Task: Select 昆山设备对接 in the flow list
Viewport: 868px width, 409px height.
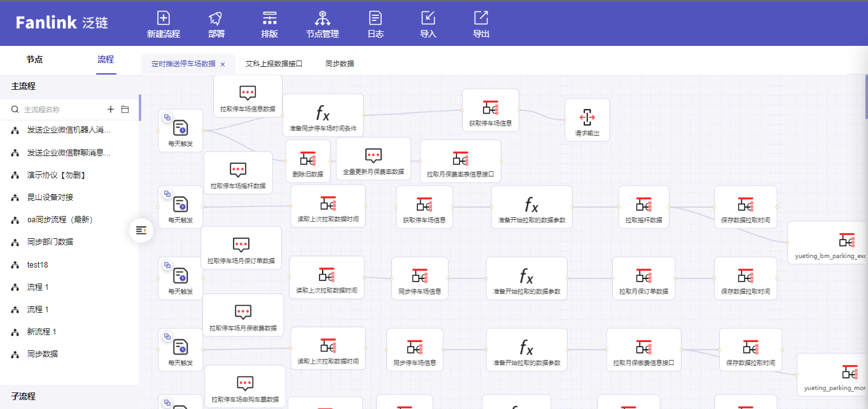Action: coord(50,197)
